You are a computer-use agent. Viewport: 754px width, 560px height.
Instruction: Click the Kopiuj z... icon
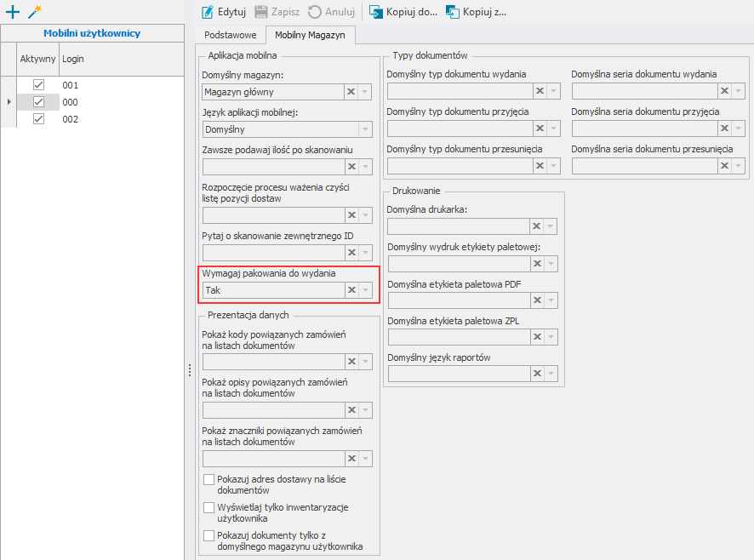click(x=453, y=12)
